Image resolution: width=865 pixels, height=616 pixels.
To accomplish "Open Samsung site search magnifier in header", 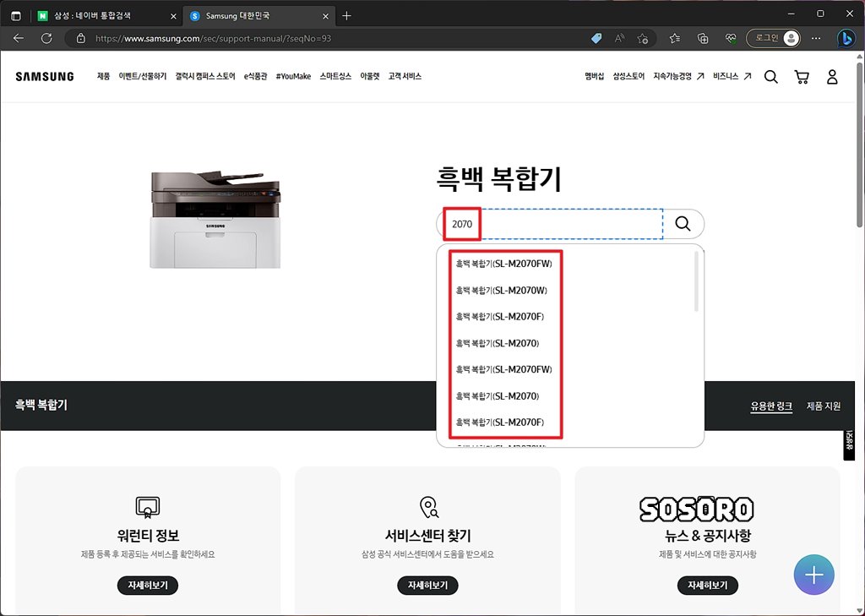I will 770,77.
